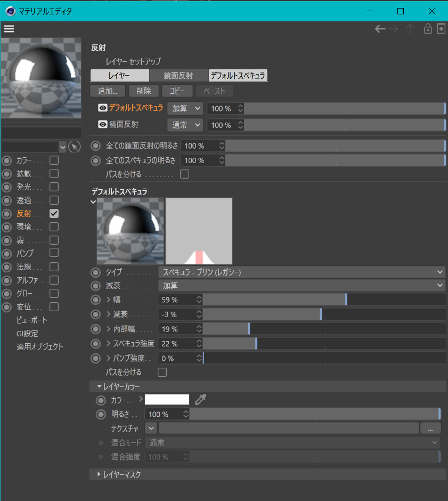The image size is (448, 501).
Task: Switch to the 鏡面反射 tab
Action: [x=178, y=75]
